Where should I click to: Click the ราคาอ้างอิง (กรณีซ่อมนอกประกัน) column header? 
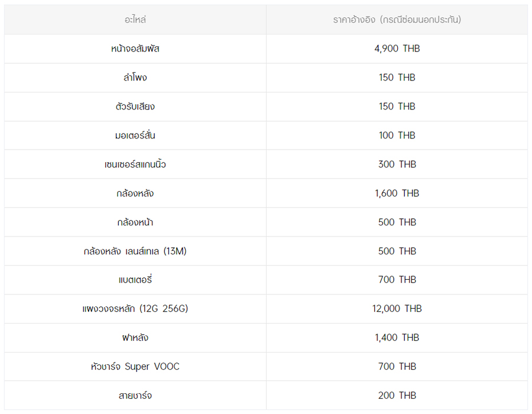coord(397,20)
